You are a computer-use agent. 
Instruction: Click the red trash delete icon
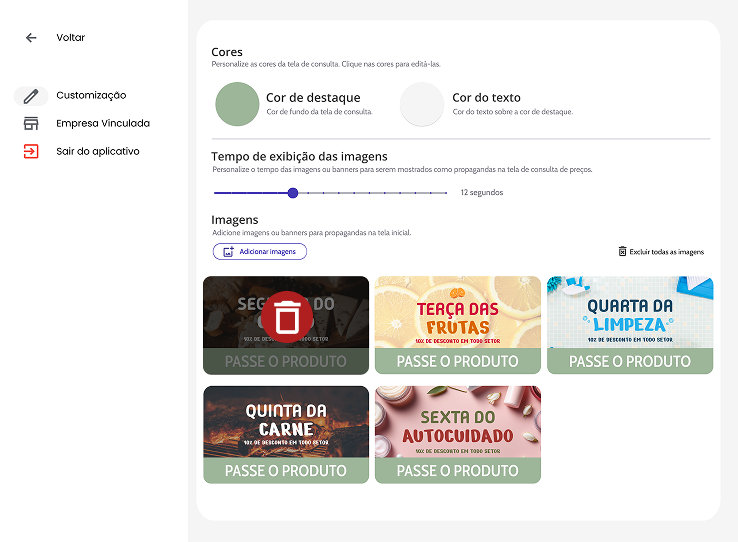point(287,317)
